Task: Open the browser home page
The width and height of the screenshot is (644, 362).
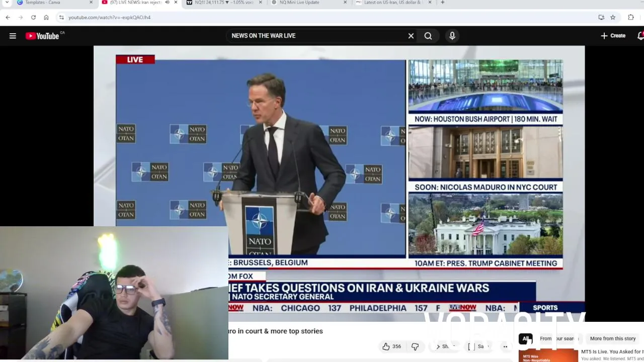Action: [46, 17]
